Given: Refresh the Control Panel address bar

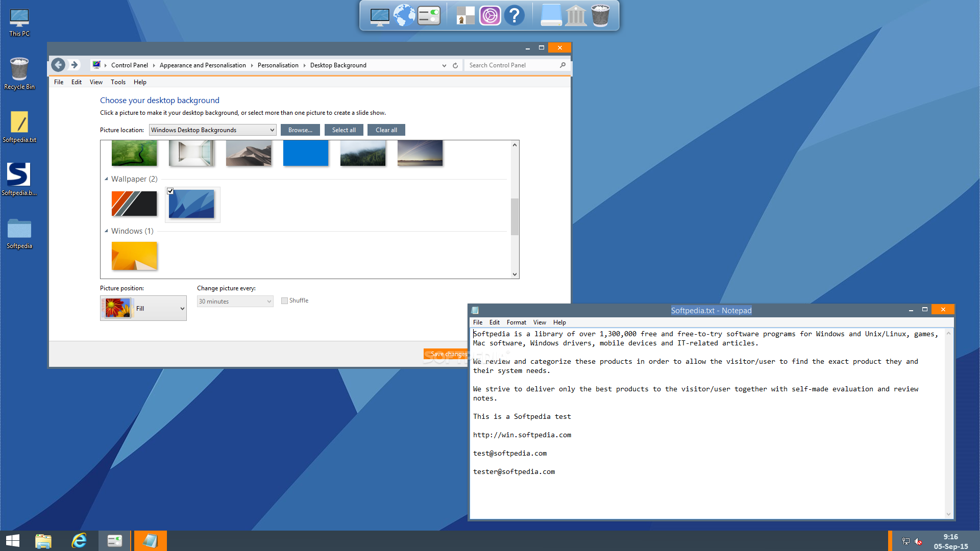Looking at the screenshot, I should tap(455, 65).
